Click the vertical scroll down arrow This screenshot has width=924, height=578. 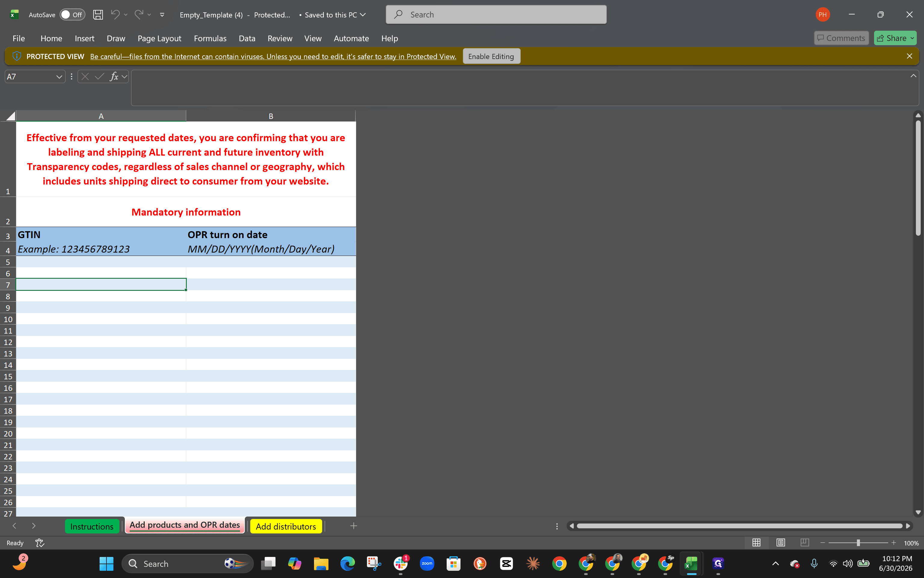[918, 512]
